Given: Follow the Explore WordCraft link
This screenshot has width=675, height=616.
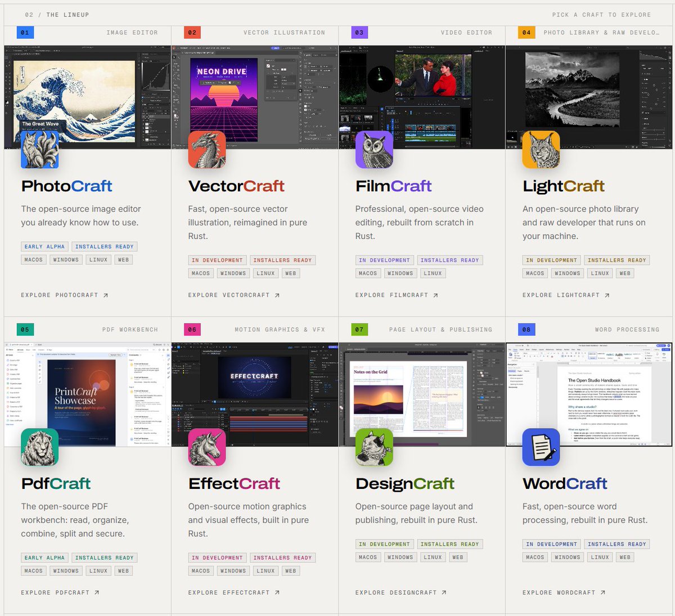Looking at the screenshot, I should [x=564, y=592].
